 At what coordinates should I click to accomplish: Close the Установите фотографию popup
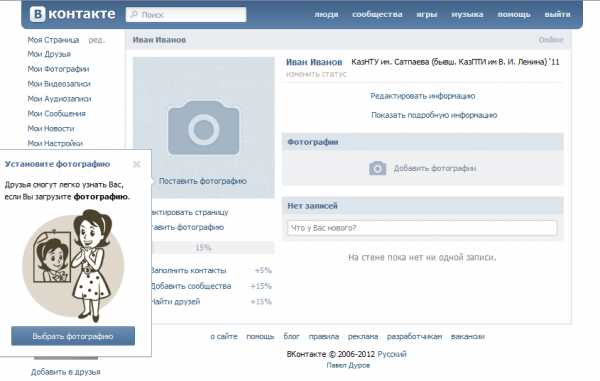pos(137,164)
